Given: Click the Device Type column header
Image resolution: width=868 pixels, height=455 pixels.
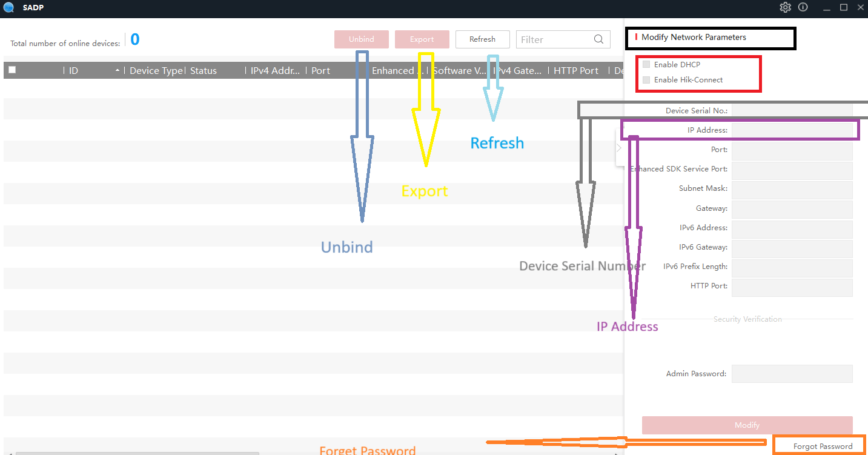Looking at the screenshot, I should point(156,70).
